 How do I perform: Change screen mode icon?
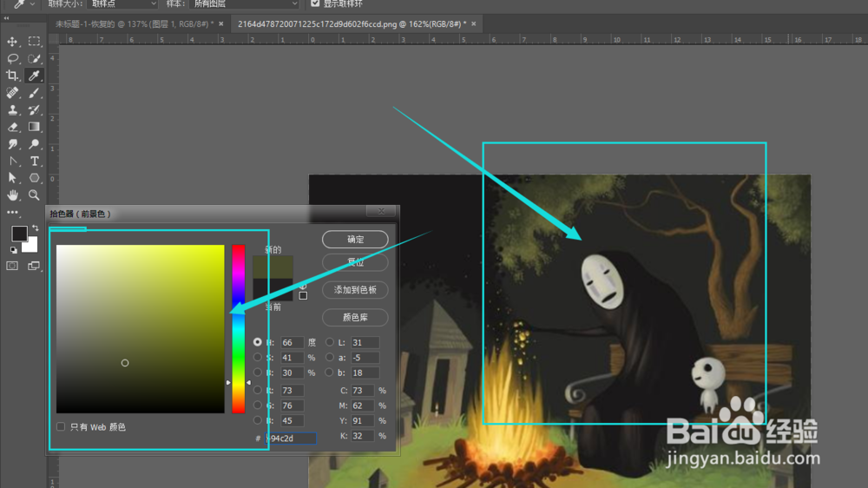(34, 266)
